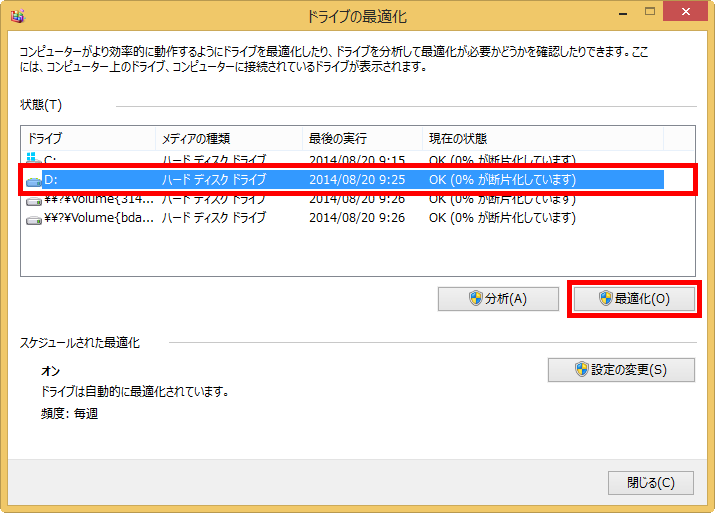Click the 状態(T) section label
This screenshot has height=513, width=715.
[41, 105]
